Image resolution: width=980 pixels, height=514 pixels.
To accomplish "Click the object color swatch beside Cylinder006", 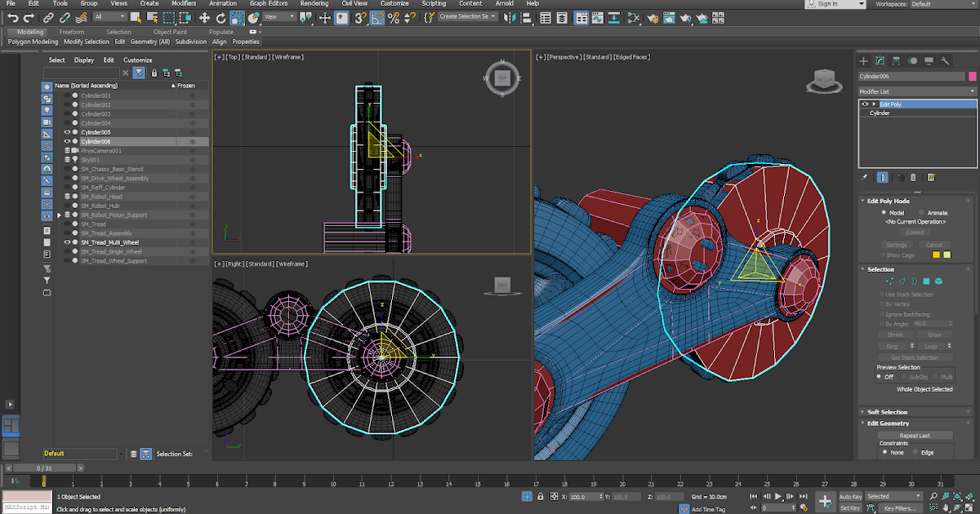I will 973,75.
